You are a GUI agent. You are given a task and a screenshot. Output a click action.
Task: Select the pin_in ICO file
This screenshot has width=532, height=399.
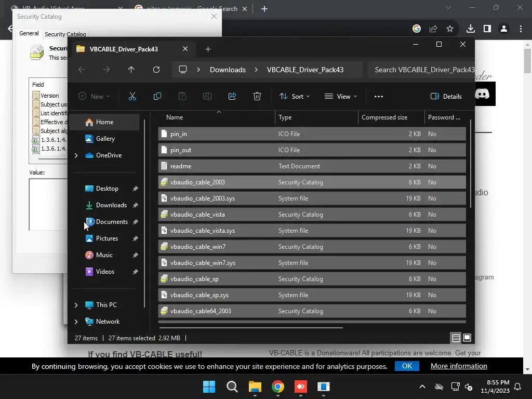click(312, 134)
